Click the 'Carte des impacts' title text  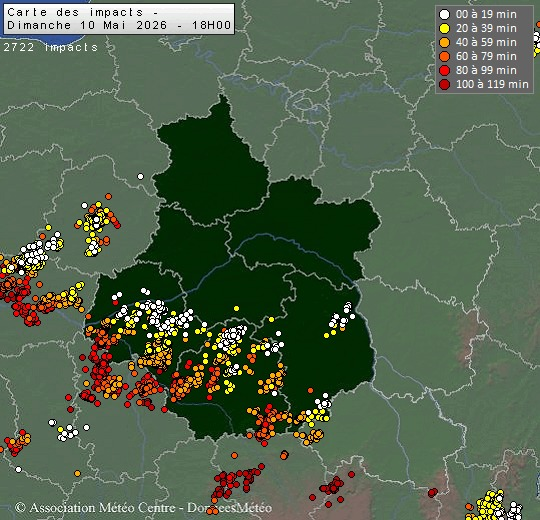[75, 12]
